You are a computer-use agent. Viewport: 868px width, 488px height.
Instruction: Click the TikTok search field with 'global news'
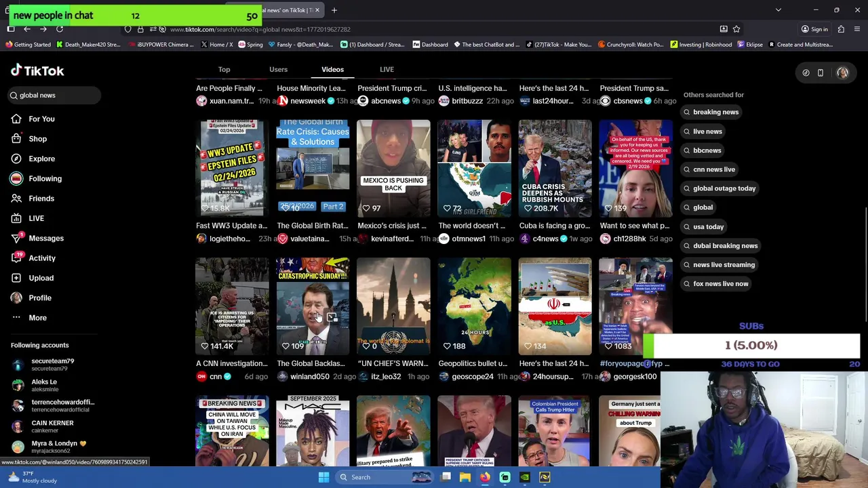(x=53, y=96)
